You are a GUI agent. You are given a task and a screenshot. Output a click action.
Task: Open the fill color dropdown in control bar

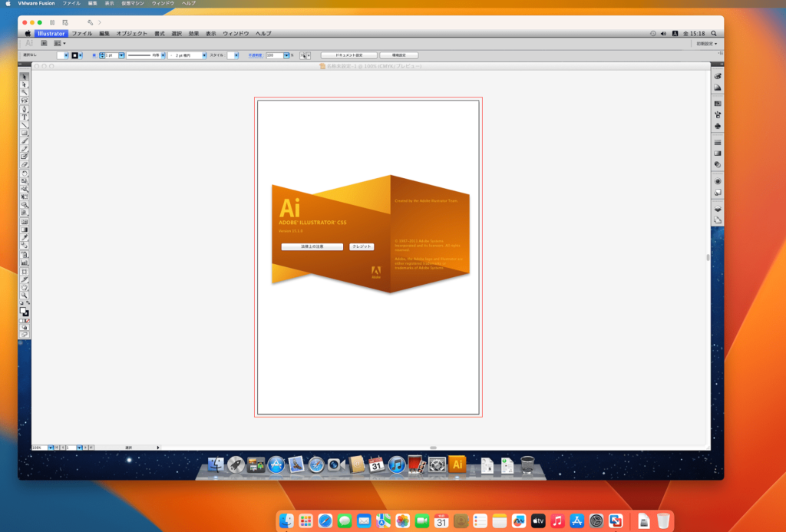click(x=66, y=56)
